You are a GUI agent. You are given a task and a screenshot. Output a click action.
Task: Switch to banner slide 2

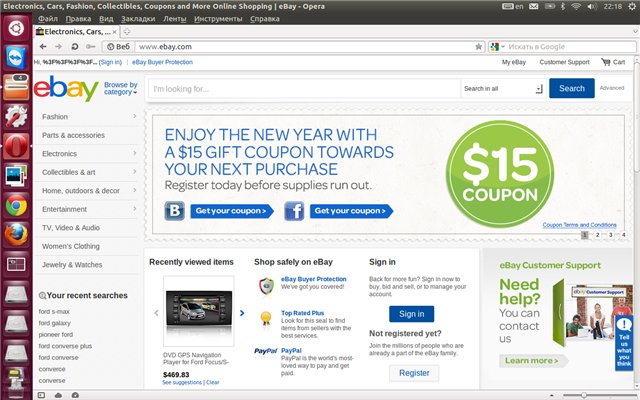[x=598, y=235]
